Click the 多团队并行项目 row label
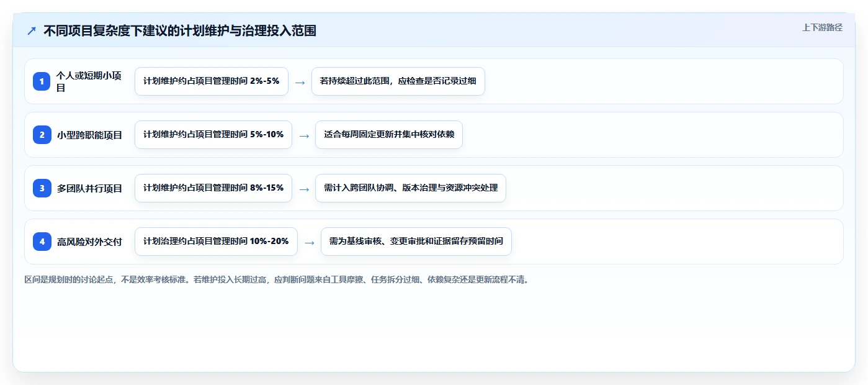 coord(90,188)
